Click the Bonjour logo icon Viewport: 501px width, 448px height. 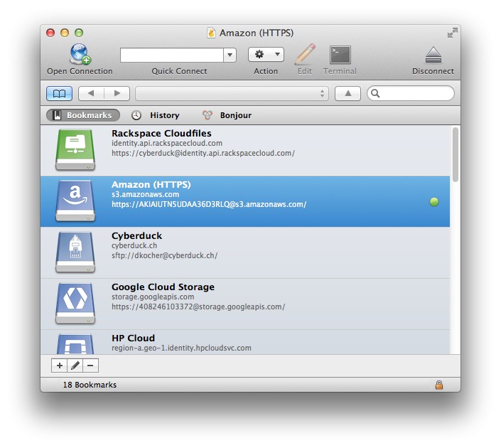coord(207,115)
